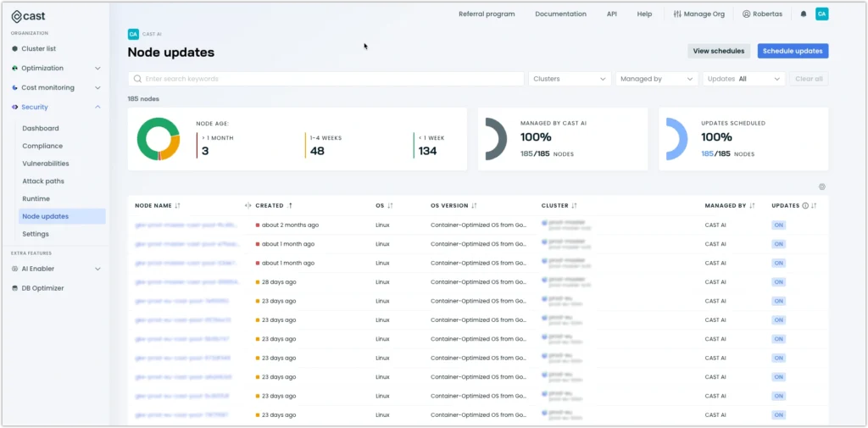This screenshot has width=868, height=428.
Task: Select Node updates in sidebar
Action: (x=62, y=216)
